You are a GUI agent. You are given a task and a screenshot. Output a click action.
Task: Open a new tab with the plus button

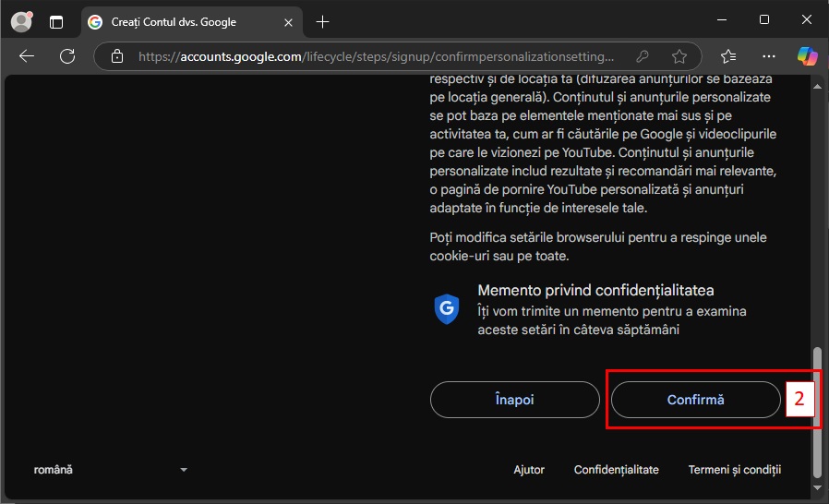click(x=322, y=21)
